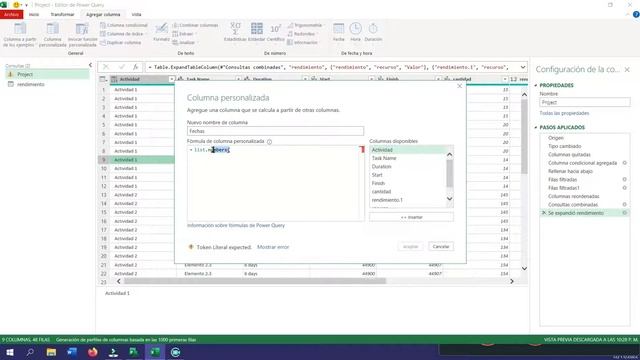The width and height of the screenshot is (640, 360).
Task: Open the table menu icon at grid corner
Action: 103,79
